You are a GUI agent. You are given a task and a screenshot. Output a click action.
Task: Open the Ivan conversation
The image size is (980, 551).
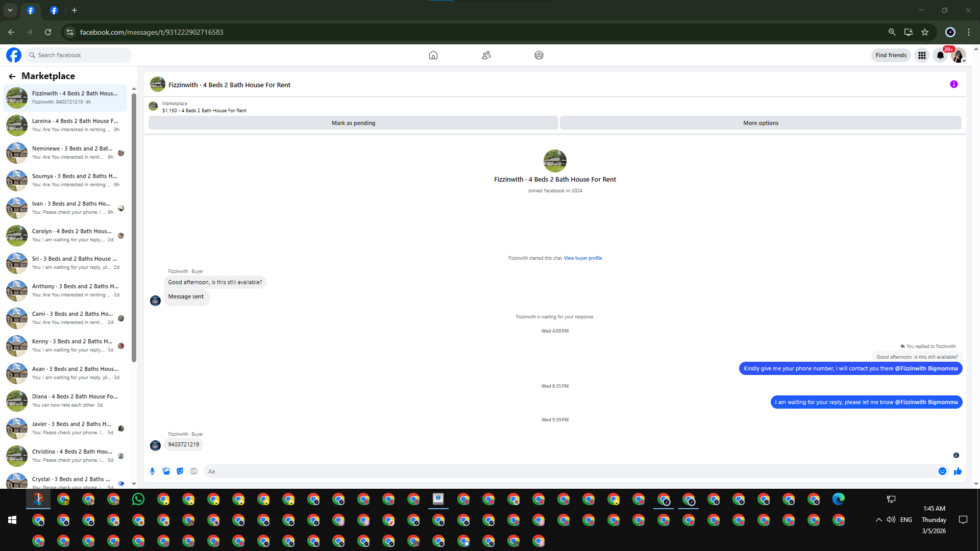(x=65, y=208)
